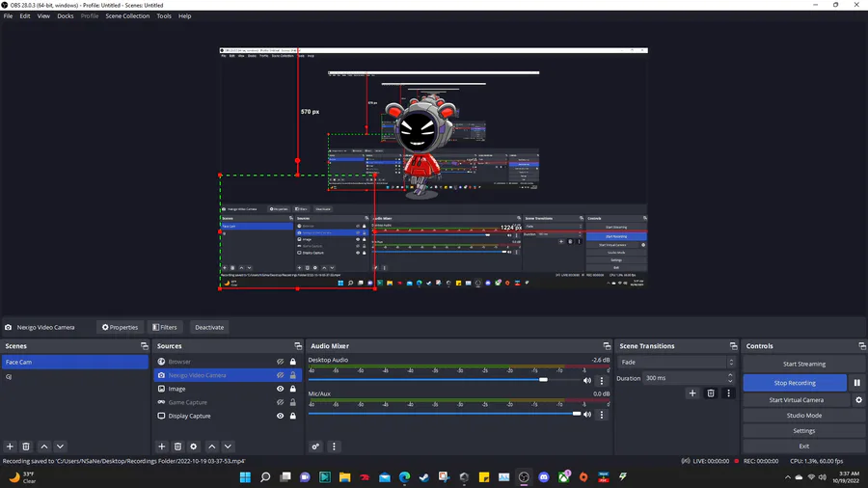Viewport: 868px width, 488px height.
Task: Click Start Virtual Camera
Action: coord(796,400)
